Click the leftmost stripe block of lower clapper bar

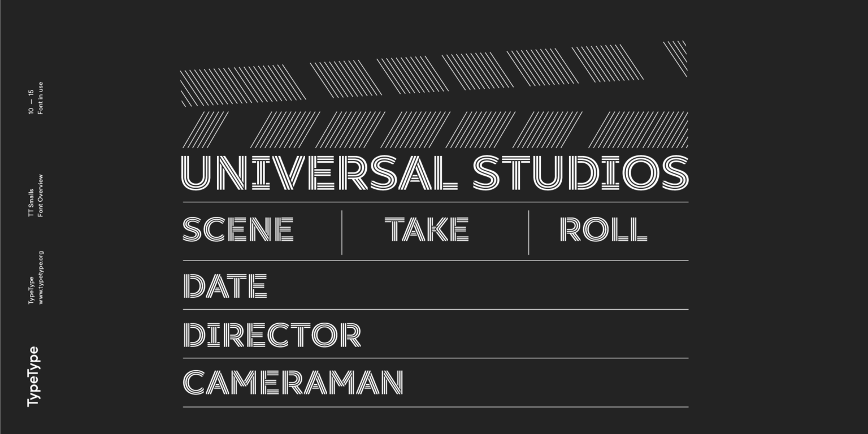pyautogui.click(x=204, y=130)
